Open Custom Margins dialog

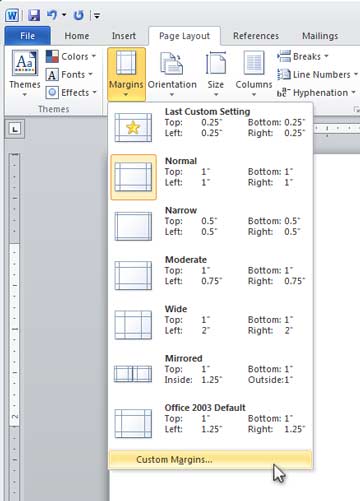coord(210,460)
